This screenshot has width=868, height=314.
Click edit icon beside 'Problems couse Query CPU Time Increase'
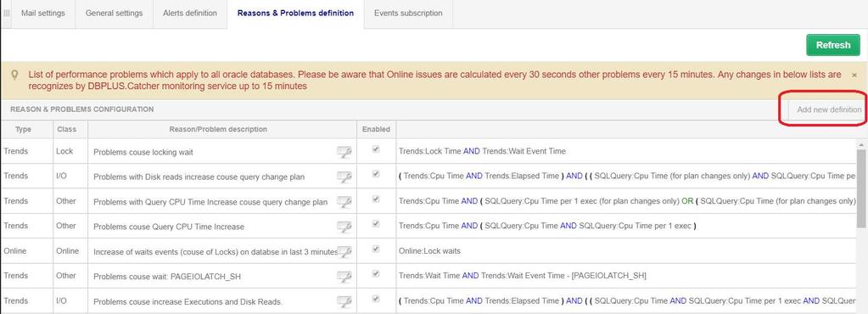pos(344,227)
